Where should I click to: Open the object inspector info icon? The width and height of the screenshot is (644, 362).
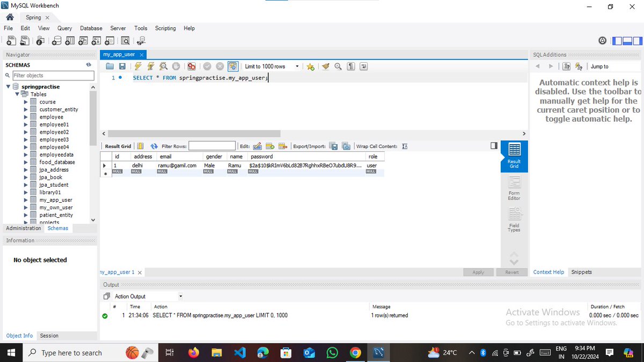coord(41,40)
